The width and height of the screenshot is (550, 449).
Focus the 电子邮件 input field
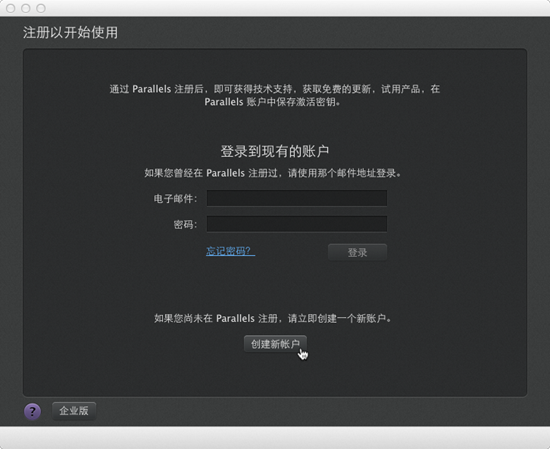click(297, 198)
